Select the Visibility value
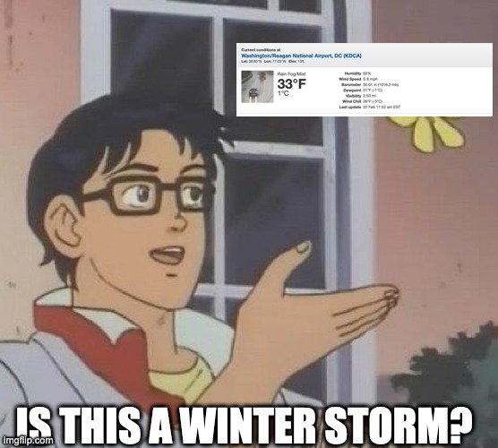Viewport: 498px width, 448px height. 369,96
